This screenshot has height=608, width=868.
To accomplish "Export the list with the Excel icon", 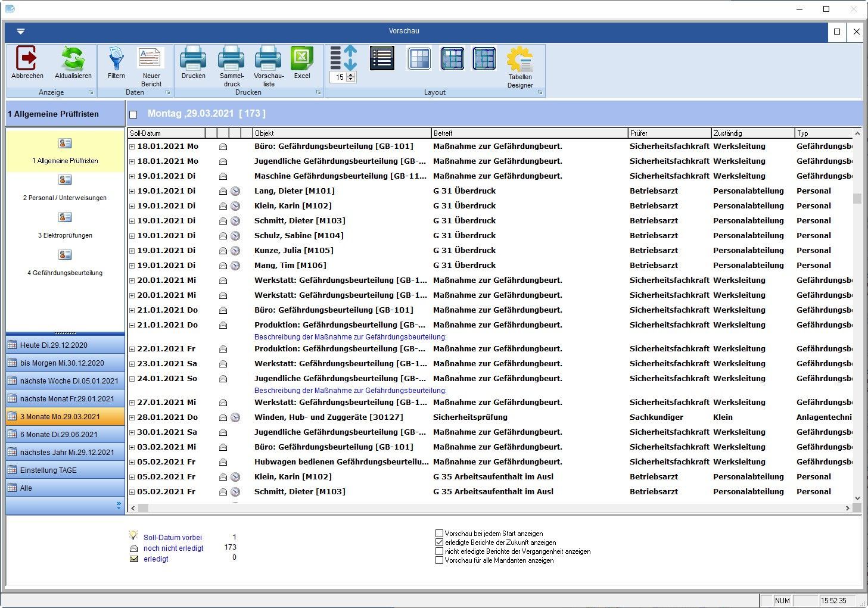I will [302, 60].
